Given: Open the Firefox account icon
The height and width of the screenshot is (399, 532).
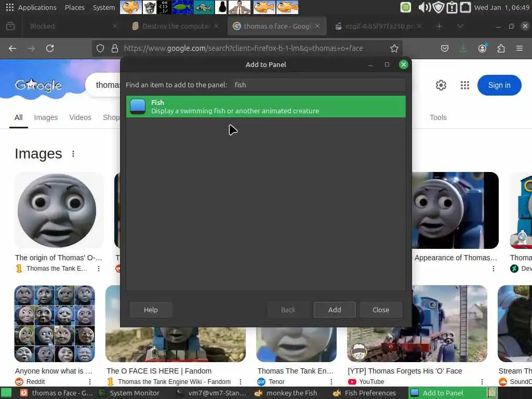Looking at the screenshot, I should point(482,48).
